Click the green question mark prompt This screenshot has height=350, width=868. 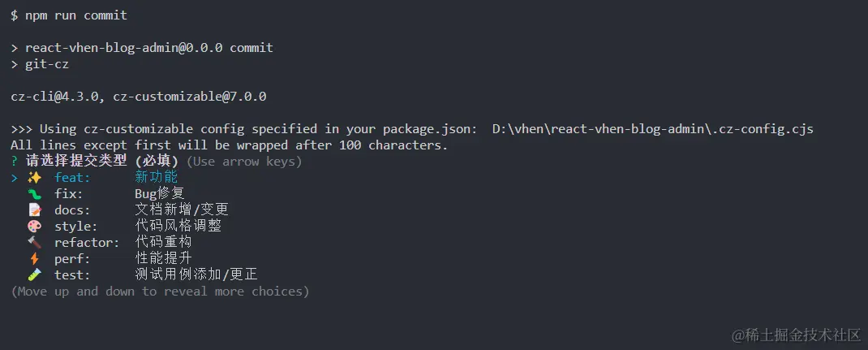(x=15, y=162)
